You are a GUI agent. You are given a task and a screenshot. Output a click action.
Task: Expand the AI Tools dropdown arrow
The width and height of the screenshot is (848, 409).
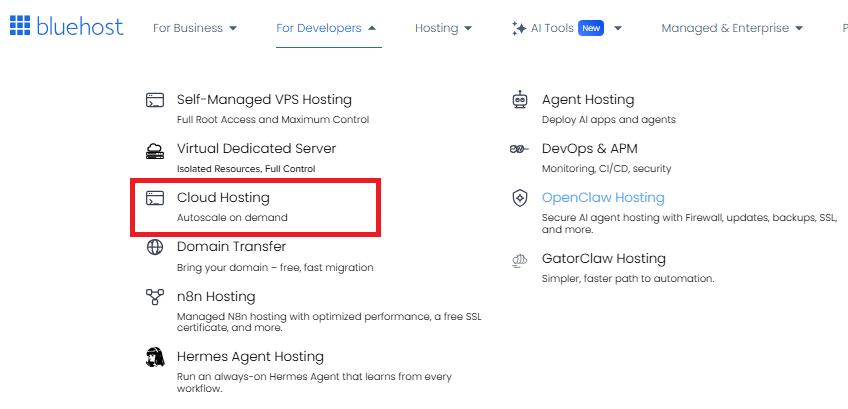coord(618,28)
